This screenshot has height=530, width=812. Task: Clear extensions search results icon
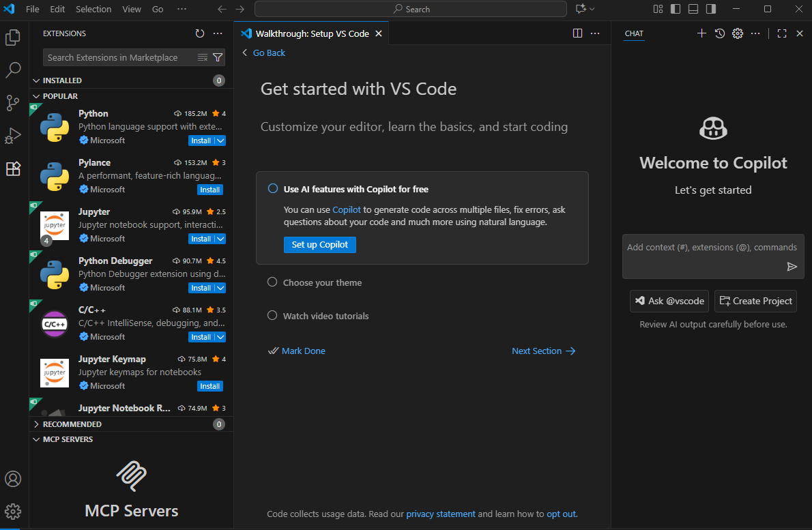203,57
